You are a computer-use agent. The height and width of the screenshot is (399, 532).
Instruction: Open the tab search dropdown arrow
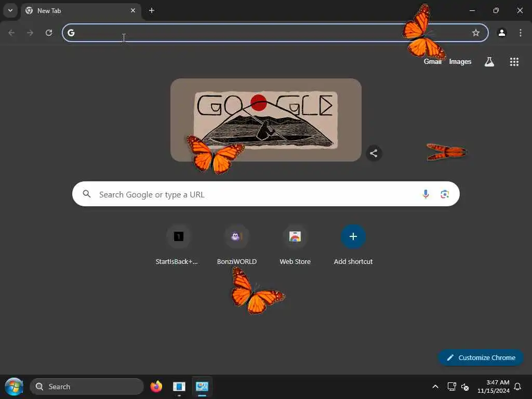(10, 10)
